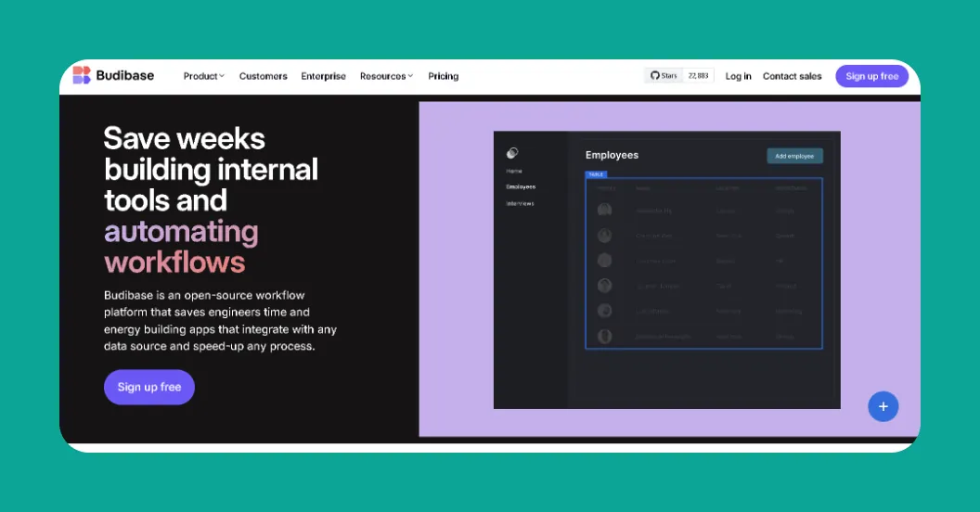Click the last employee avatar in table

tap(605, 336)
